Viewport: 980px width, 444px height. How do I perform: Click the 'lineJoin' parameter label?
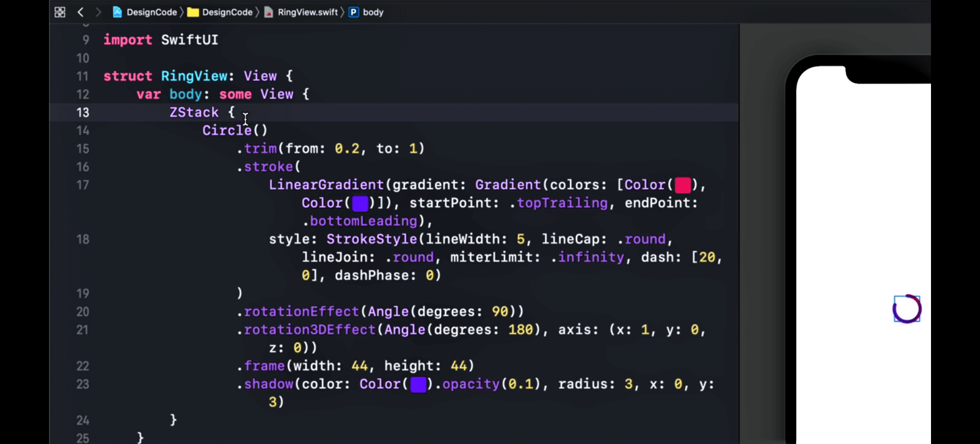(x=334, y=257)
